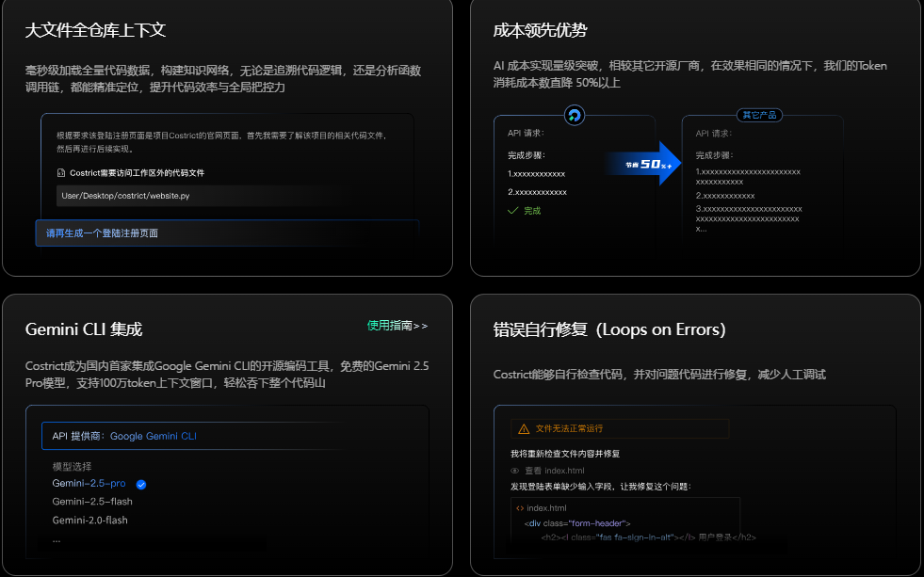Select the User/Desktop/costrict/website.py path field

coord(206,196)
